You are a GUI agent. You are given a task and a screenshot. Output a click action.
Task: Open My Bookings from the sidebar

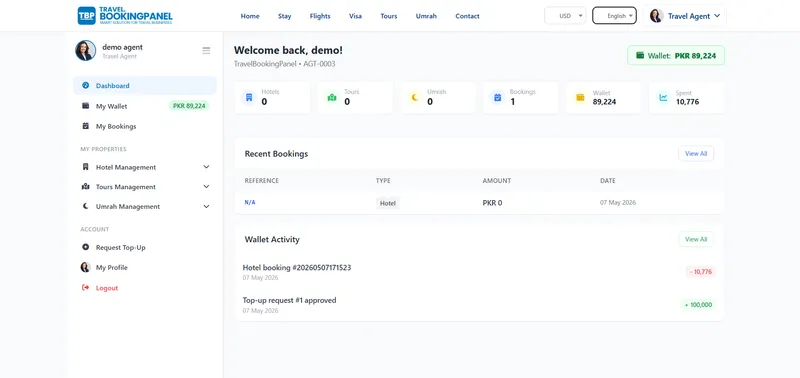[x=145, y=126]
